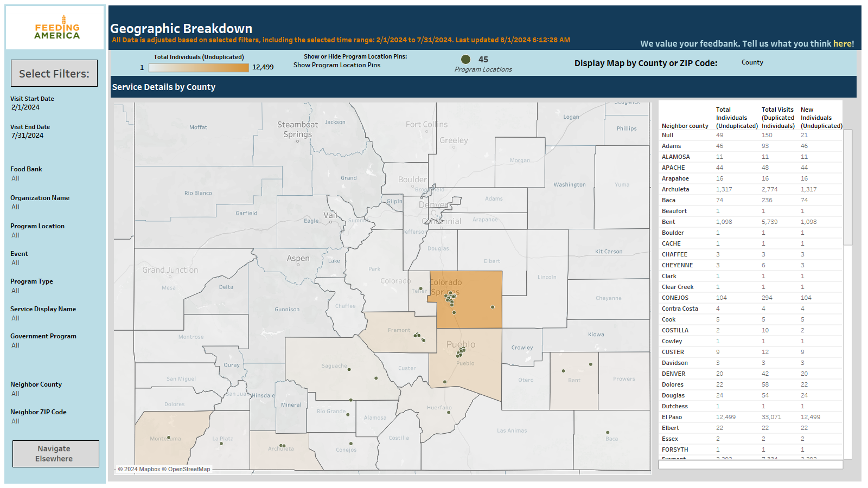
Task: Click the table's vertical scrollbar
Action: (847, 187)
